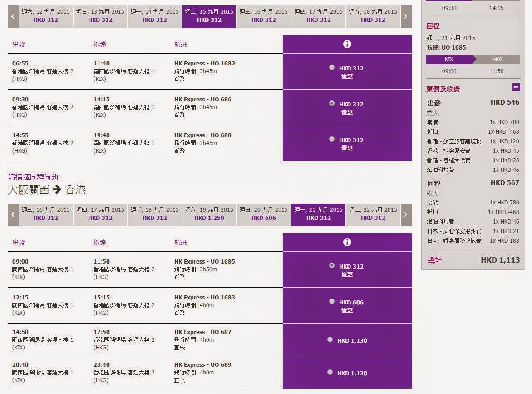
Task: Switch outbound date to 12 September
Action: tap(46, 16)
